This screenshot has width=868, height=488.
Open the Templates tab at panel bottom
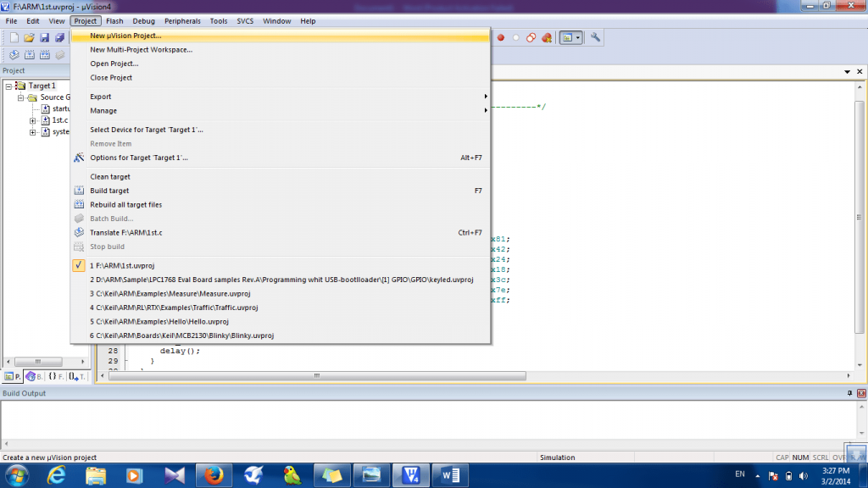[77, 376]
